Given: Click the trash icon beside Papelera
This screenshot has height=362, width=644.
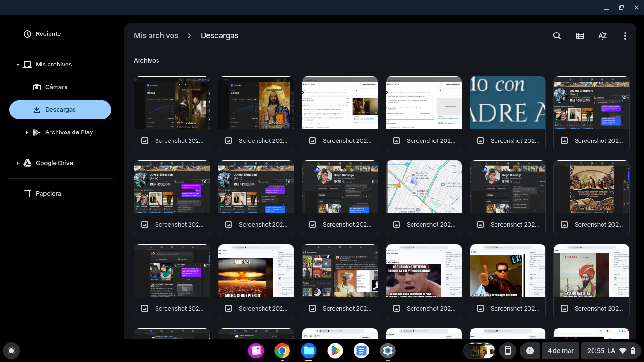Looking at the screenshot, I should click(x=27, y=194).
